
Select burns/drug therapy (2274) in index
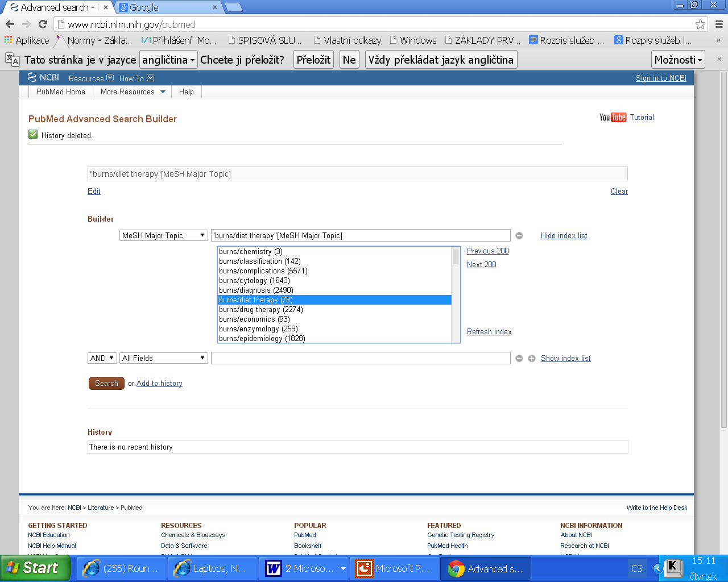click(335, 310)
